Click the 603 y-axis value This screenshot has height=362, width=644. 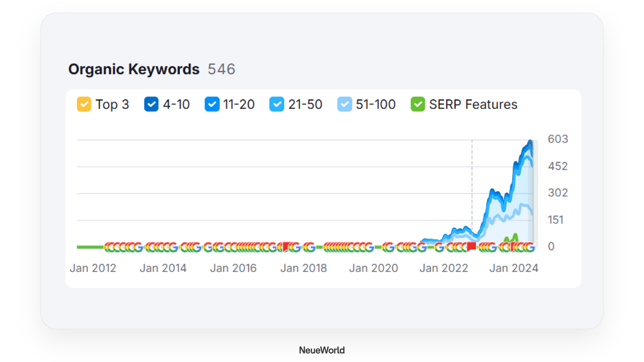click(558, 139)
